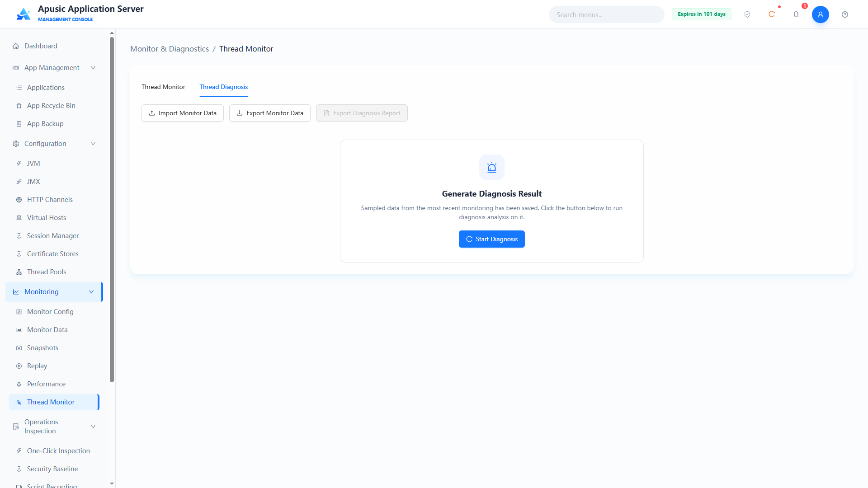Open Monitor Config menu item
The height and width of the screenshot is (488, 868).
(x=54, y=312)
